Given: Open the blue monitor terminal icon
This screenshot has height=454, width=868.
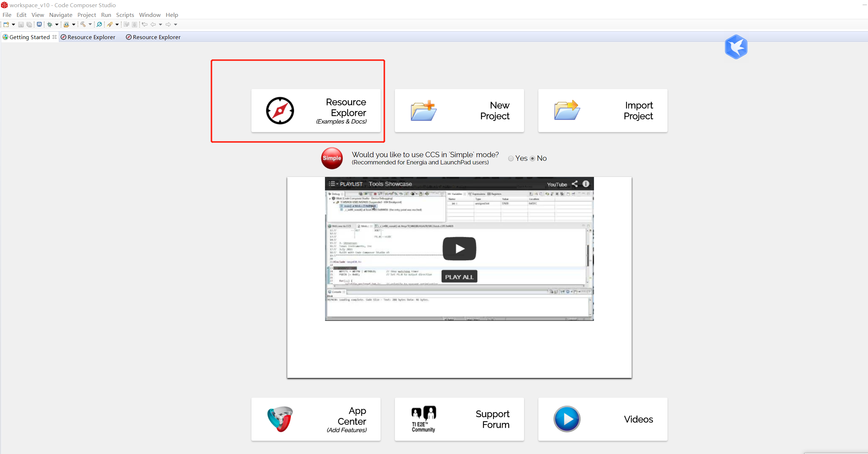Looking at the screenshot, I should (39, 24).
